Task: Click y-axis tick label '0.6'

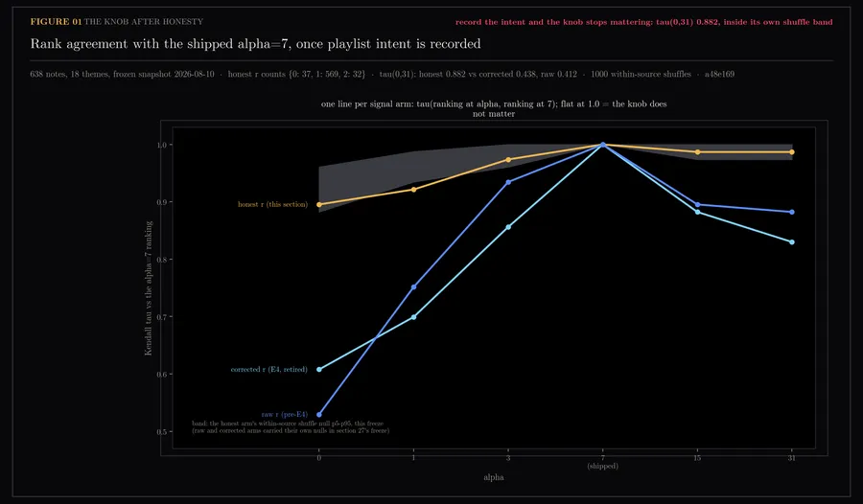Action: coord(161,374)
